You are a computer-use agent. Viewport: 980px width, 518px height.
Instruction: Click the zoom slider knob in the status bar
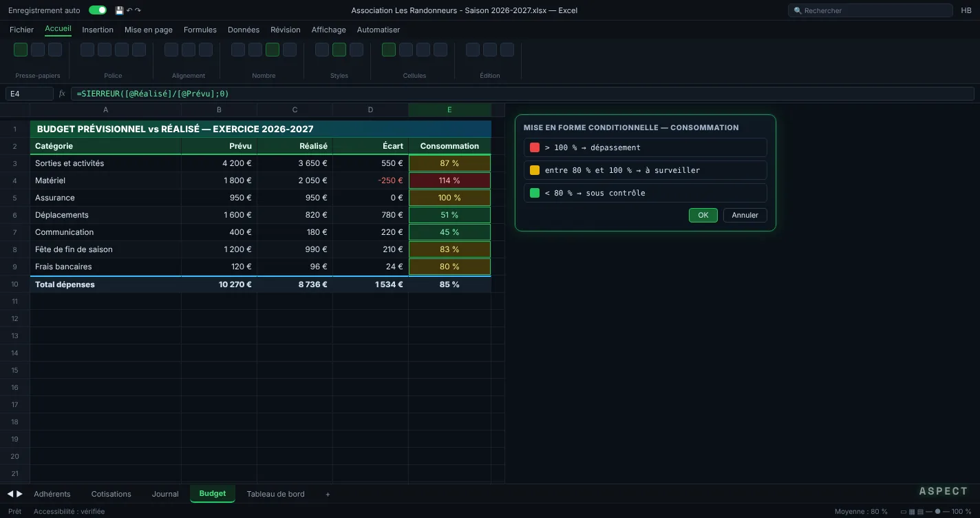tap(937, 512)
